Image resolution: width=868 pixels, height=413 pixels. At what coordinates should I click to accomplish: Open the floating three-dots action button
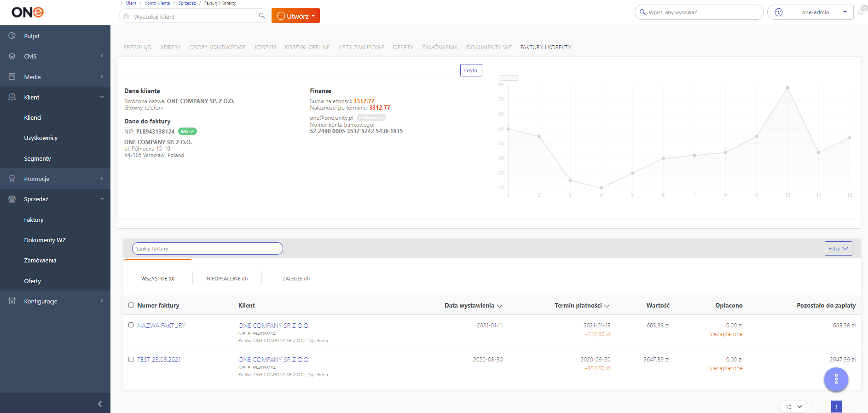(836, 379)
